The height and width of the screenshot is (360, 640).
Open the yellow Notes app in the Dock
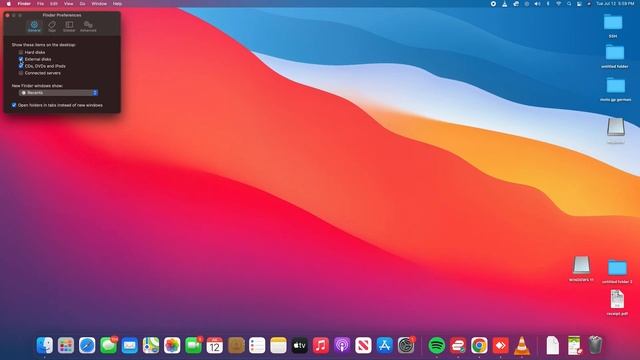point(278,345)
